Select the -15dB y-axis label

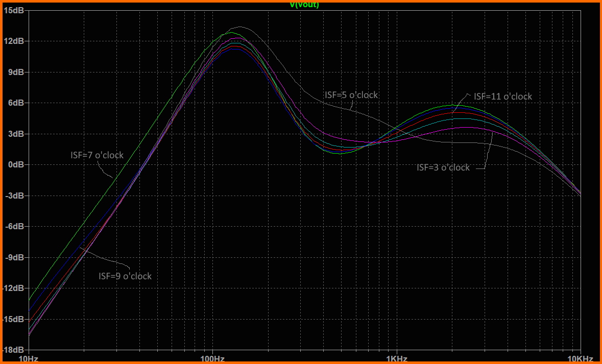[x=14, y=319]
